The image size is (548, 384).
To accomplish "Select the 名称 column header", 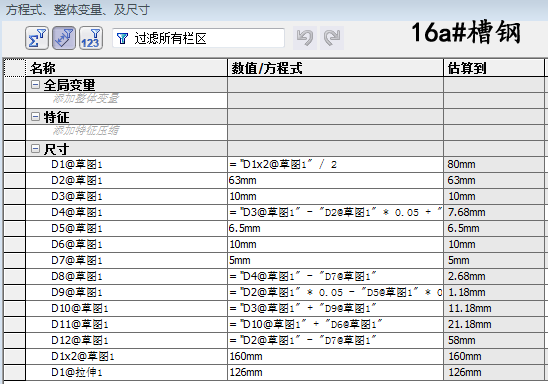I will tap(127, 68).
